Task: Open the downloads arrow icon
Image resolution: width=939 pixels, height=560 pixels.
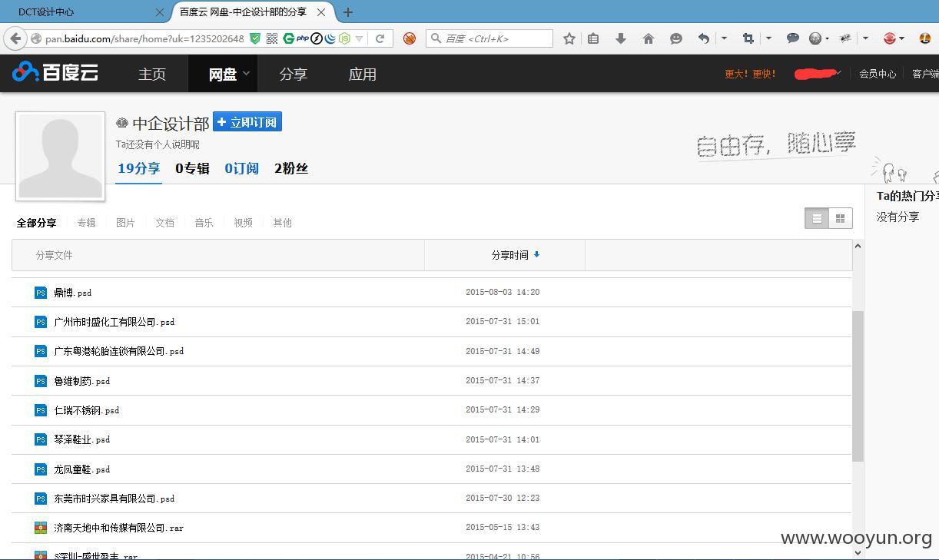Action: [621, 38]
